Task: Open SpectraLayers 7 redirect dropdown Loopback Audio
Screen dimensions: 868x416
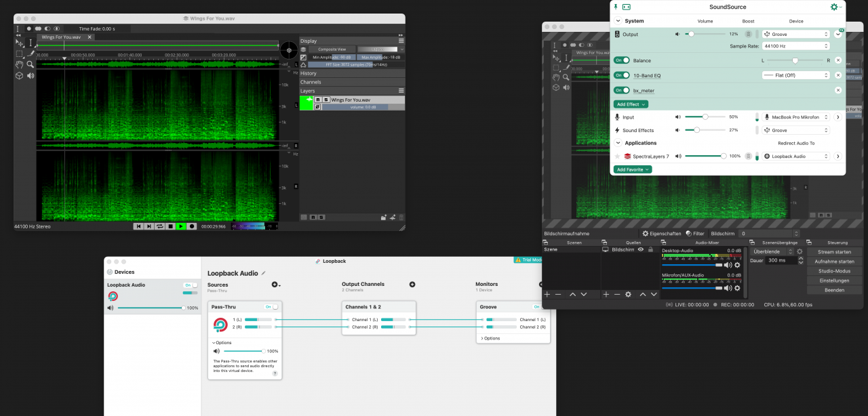Action: tap(795, 157)
